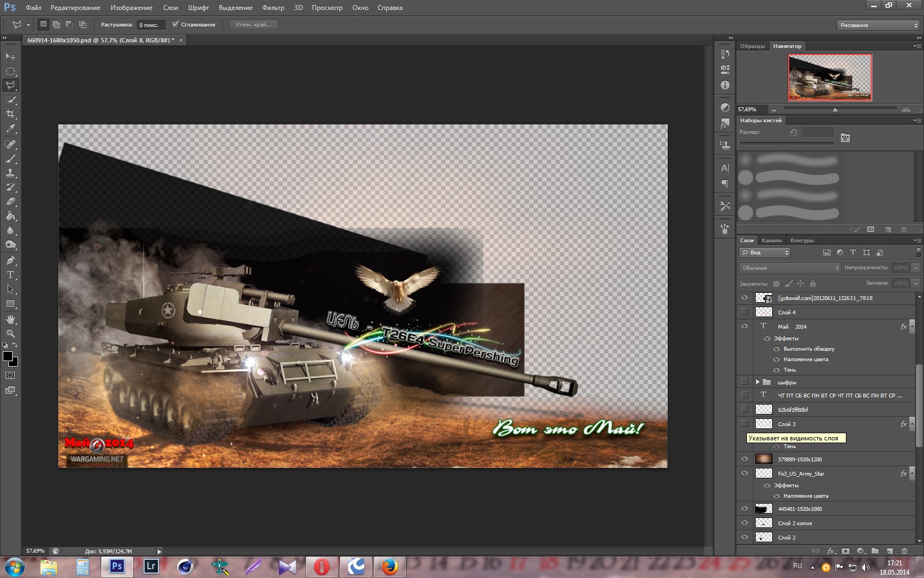Show the Слой 4 layer
This screenshot has width=924, height=578.
tap(745, 312)
